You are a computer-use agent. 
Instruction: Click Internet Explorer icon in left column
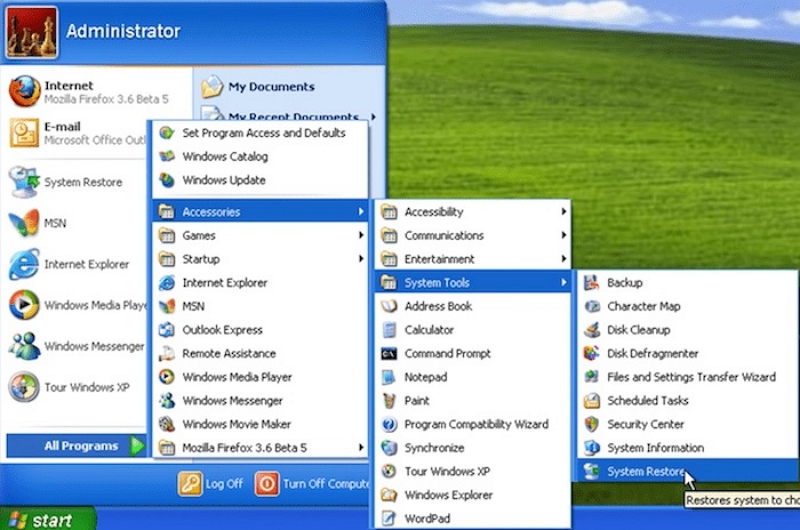24,264
